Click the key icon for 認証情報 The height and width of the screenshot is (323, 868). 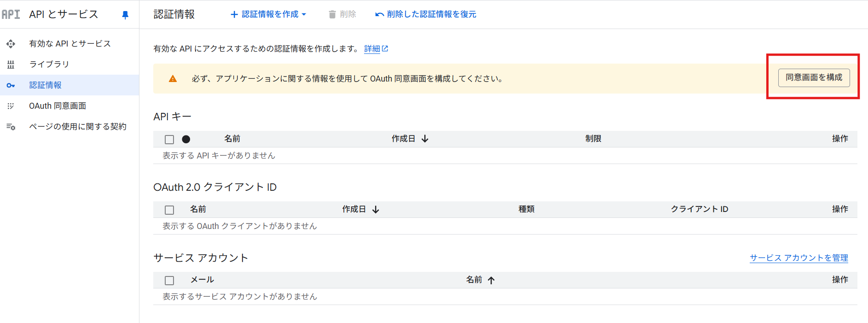pyautogui.click(x=11, y=85)
